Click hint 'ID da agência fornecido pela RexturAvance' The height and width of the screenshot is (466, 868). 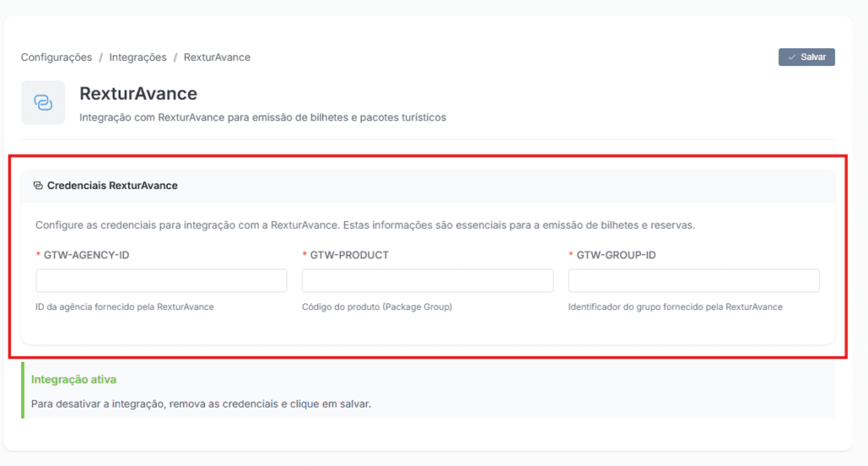coord(125,307)
